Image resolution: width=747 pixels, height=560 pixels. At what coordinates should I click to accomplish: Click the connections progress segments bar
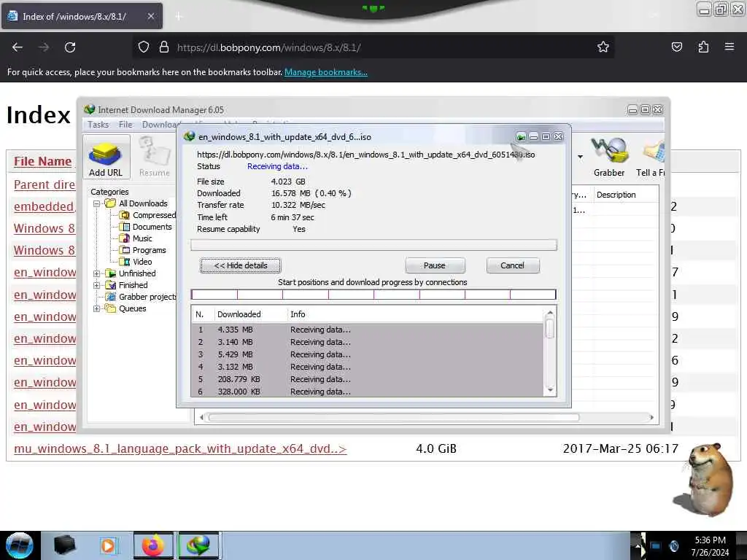373,295
